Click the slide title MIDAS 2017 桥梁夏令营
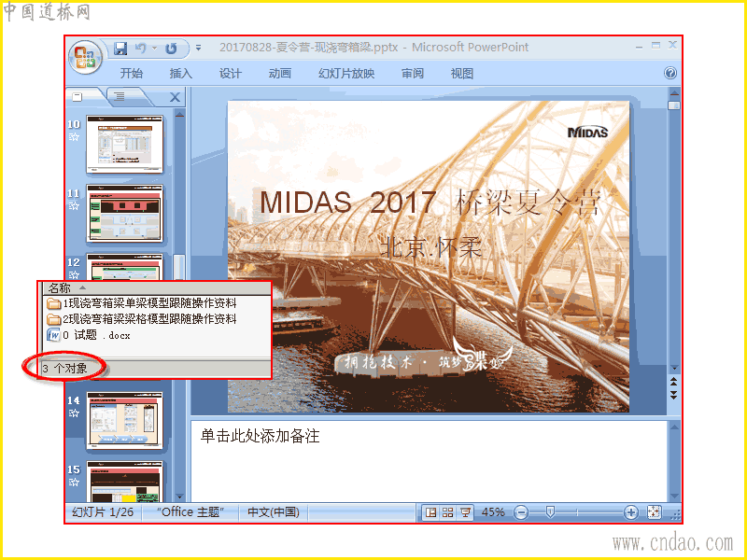 429,203
